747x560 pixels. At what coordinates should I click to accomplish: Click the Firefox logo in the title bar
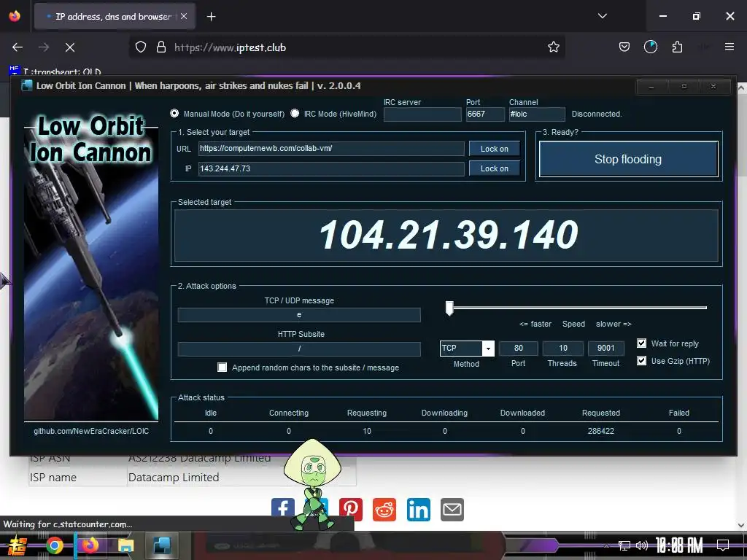click(15, 16)
